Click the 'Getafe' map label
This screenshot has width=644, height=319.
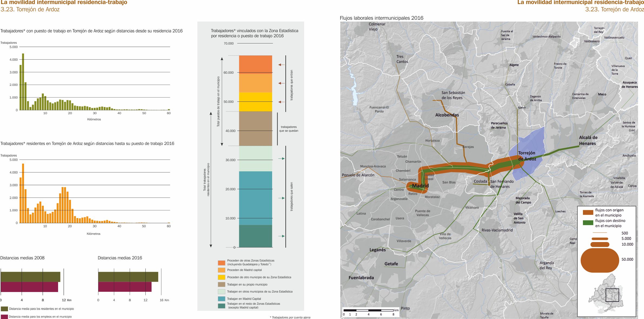pyautogui.click(x=391, y=264)
